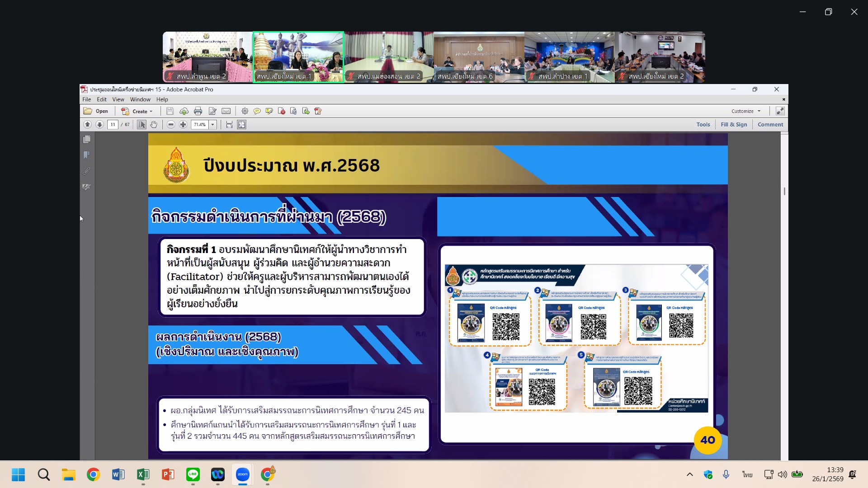This screenshot has width=868, height=488.
Task: Click the page number input field
Action: (x=113, y=125)
